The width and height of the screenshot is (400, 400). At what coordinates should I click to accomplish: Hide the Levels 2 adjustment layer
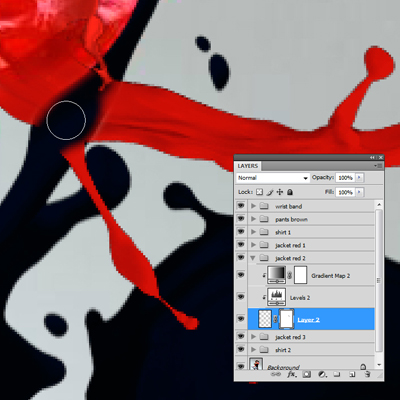click(241, 297)
